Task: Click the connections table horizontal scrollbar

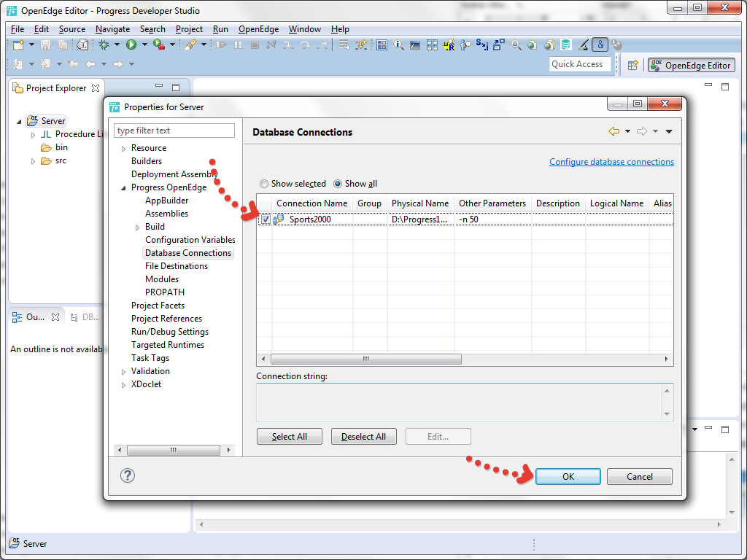Action: (366, 359)
